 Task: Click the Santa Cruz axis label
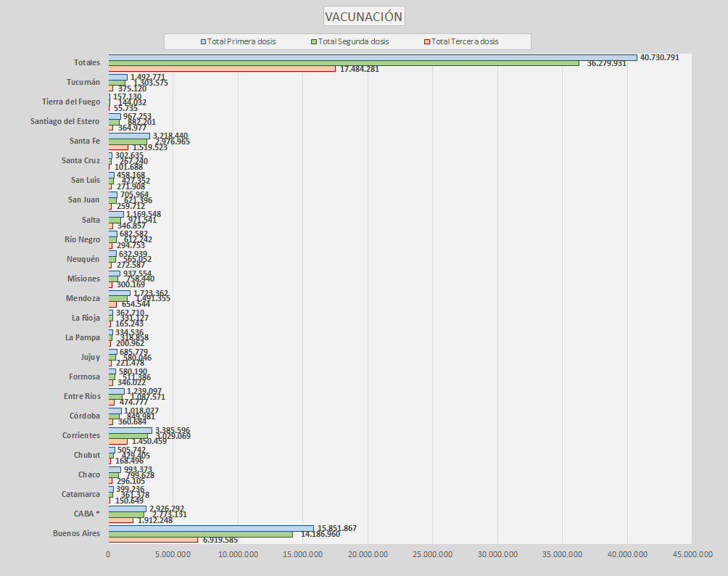coord(80,160)
